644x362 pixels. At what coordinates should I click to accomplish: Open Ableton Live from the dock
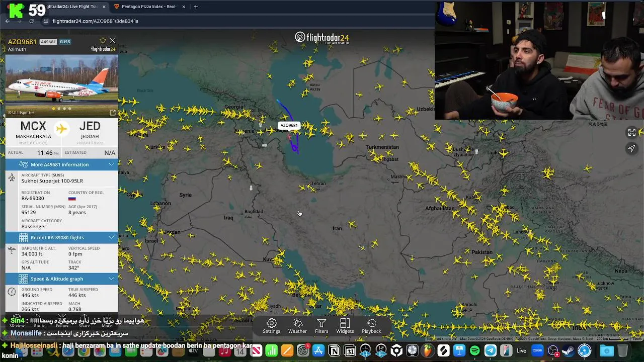pyautogui.click(x=522, y=350)
